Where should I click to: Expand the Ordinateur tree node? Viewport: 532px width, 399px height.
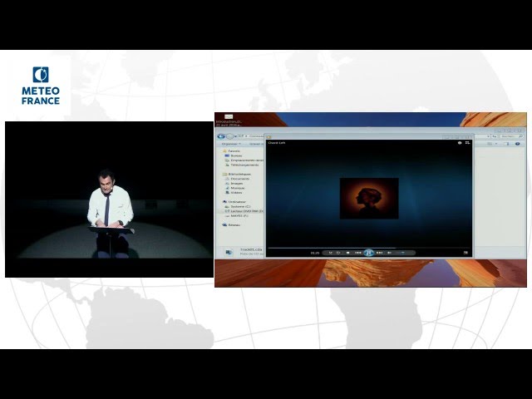pyautogui.click(x=224, y=201)
